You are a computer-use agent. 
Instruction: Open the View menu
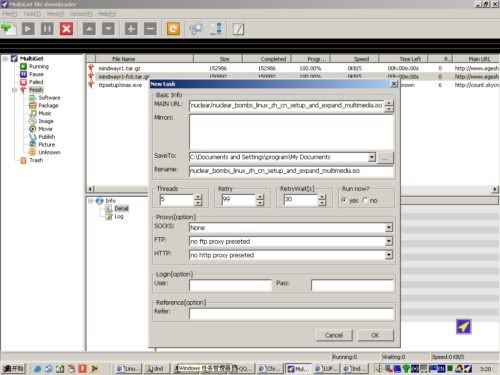point(55,14)
